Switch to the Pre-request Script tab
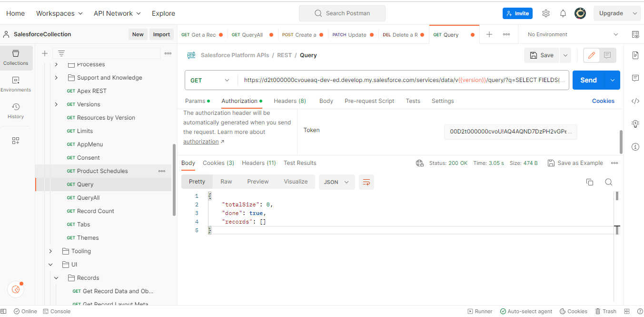The image size is (644, 317). point(369,101)
